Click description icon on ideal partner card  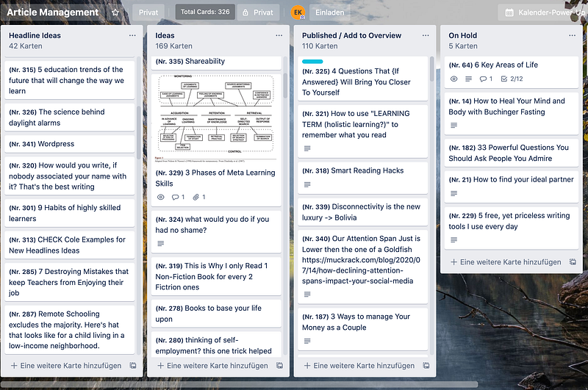[454, 194]
